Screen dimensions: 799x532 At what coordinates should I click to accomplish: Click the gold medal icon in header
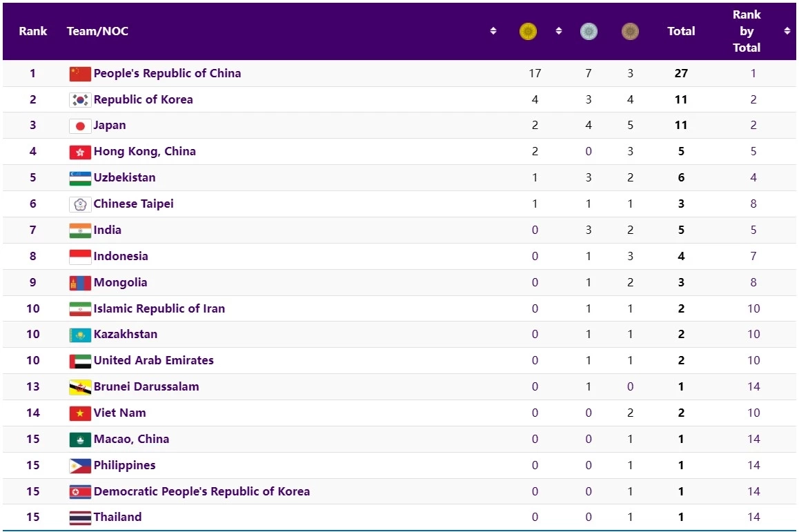click(528, 31)
